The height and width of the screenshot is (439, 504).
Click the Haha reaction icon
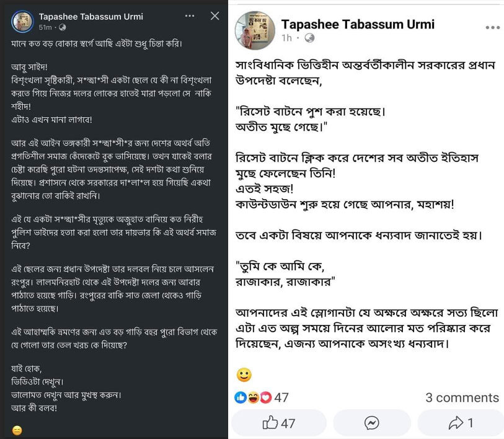[x=253, y=397]
